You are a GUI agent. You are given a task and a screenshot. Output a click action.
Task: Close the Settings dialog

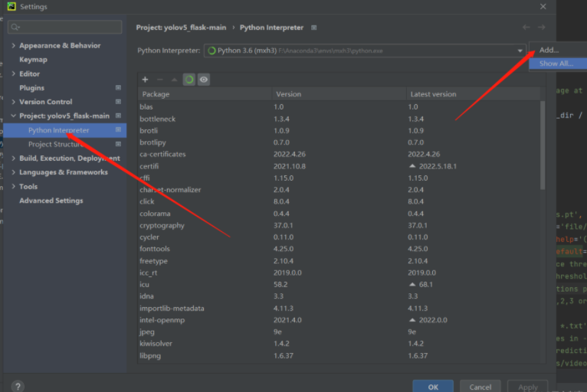[x=543, y=7]
